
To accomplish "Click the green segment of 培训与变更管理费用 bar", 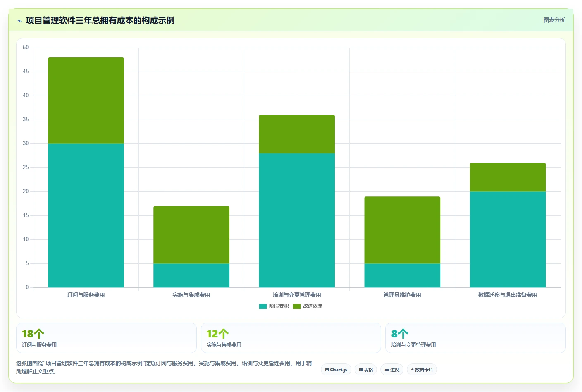I will [297, 134].
